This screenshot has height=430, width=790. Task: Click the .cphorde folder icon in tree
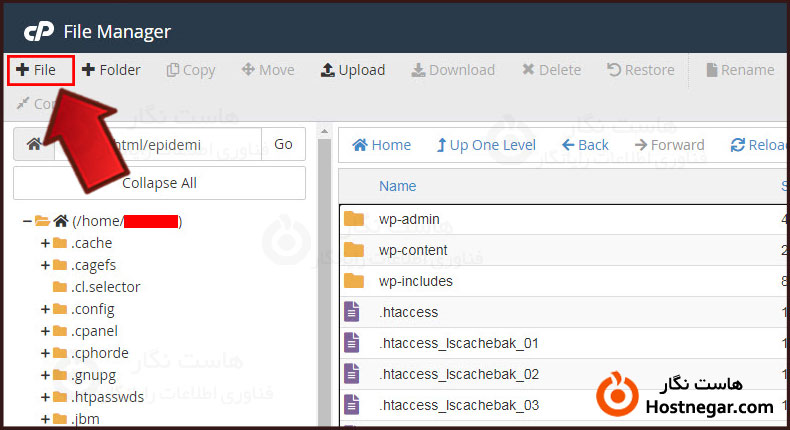pyautogui.click(x=60, y=353)
